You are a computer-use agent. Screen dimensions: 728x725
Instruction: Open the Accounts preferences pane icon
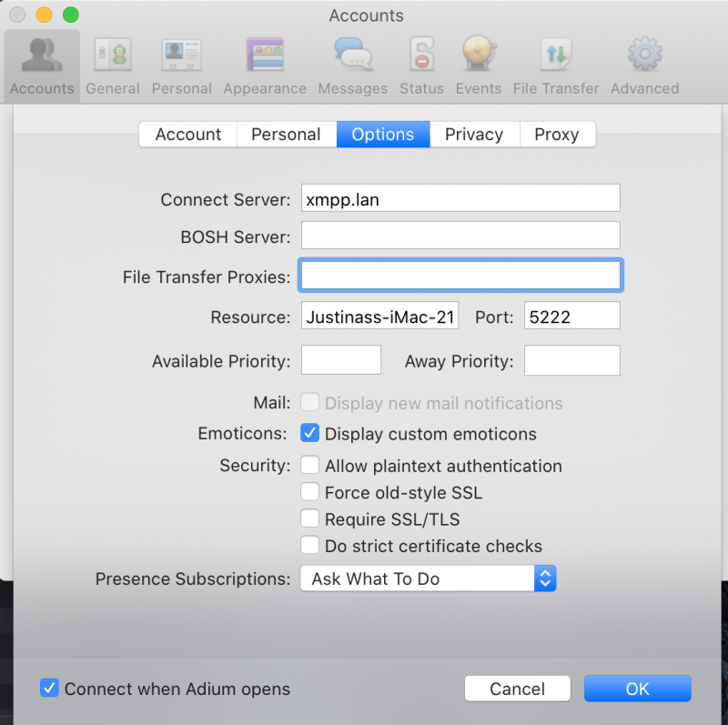coord(42,65)
